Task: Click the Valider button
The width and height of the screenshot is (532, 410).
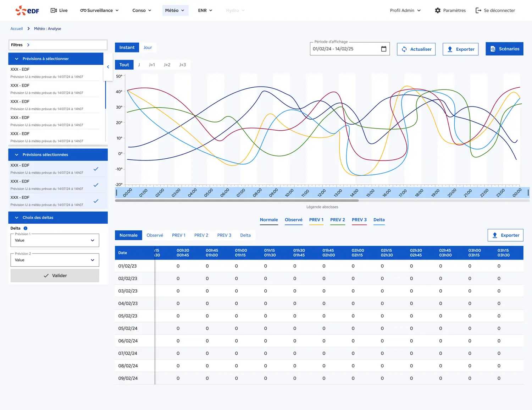Action: 55,275
